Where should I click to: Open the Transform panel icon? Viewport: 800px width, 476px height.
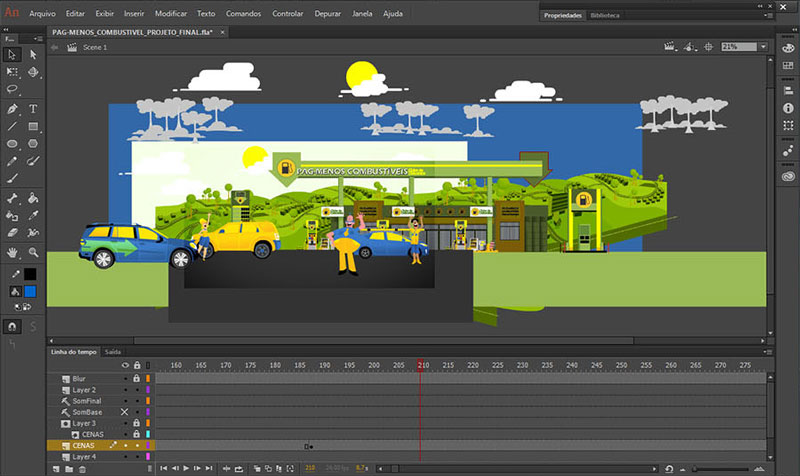[788, 125]
